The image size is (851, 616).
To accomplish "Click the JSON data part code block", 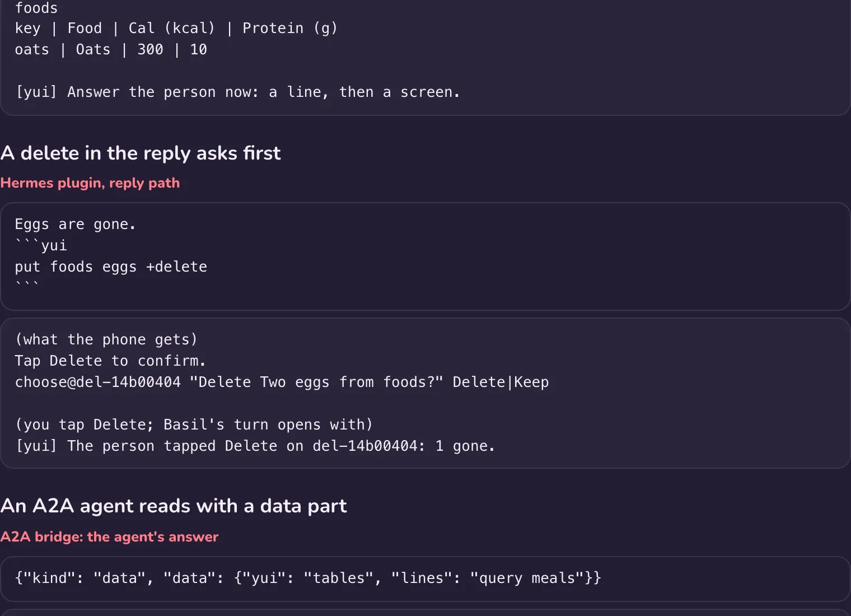I will (425, 578).
